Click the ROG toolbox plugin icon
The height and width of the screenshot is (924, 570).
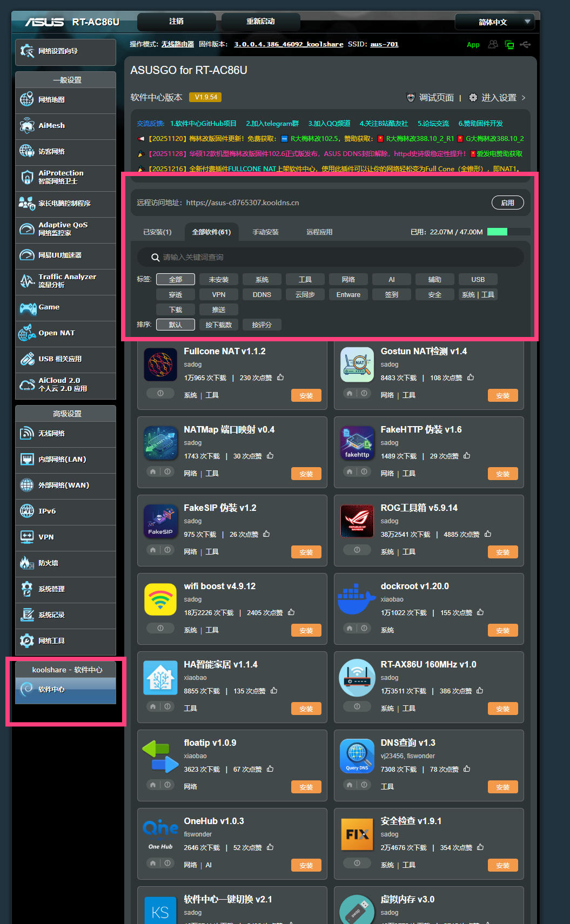[357, 521]
